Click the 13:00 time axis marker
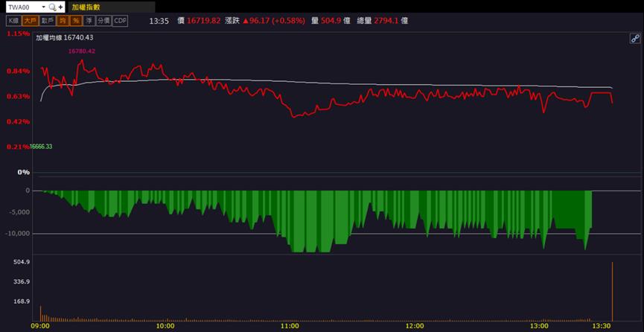 pos(539,326)
